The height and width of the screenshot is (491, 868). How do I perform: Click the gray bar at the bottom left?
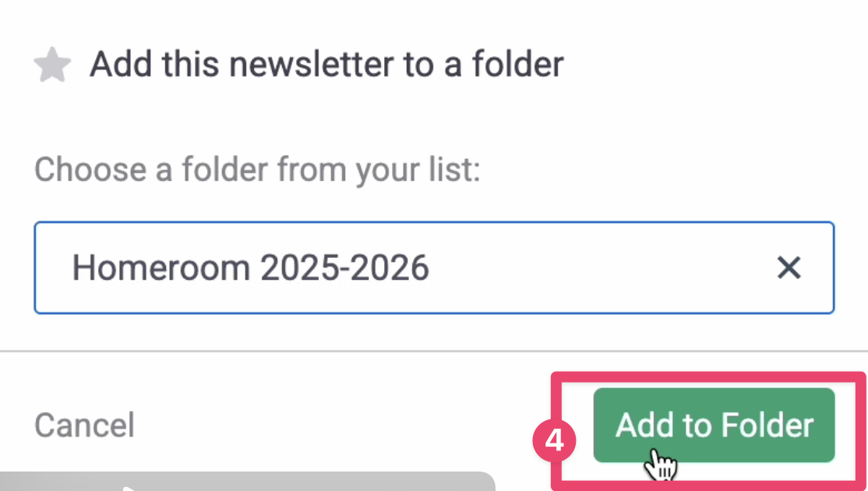click(x=312, y=482)
